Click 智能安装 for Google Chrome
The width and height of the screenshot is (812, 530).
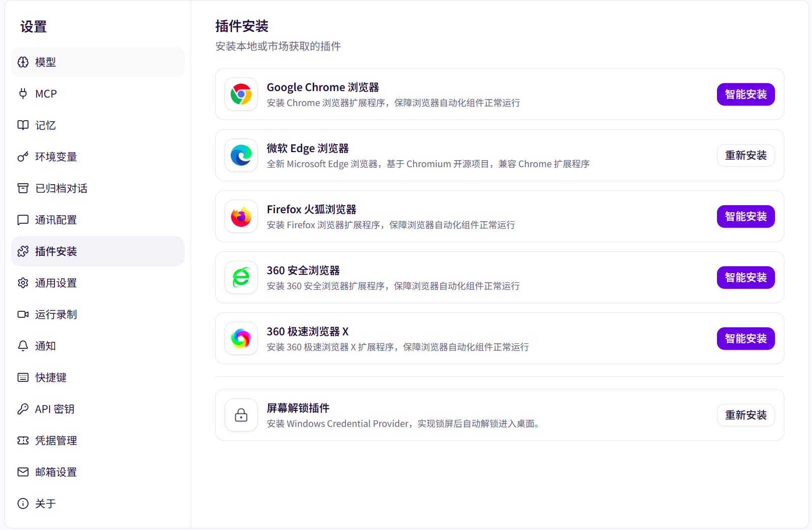click(x=745, y=94)
